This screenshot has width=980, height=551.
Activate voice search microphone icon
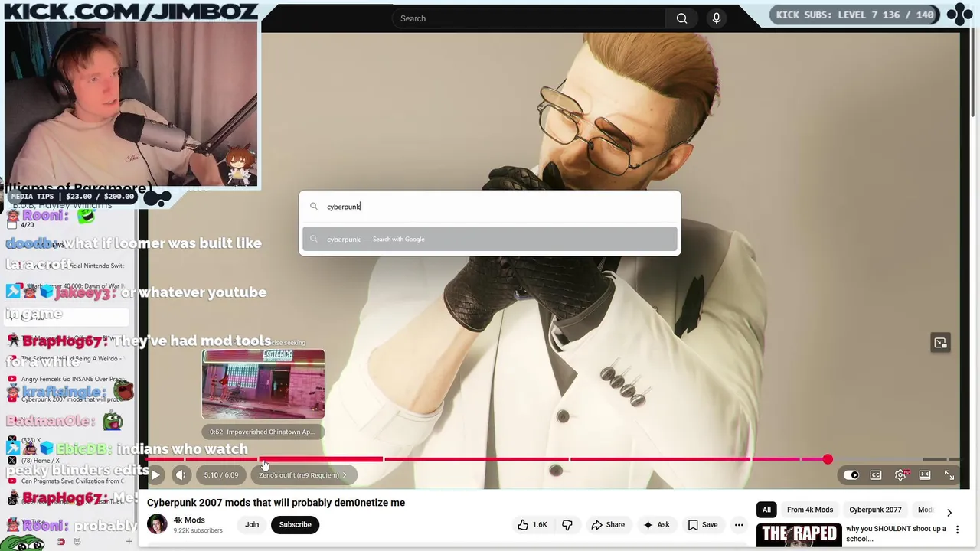tap(717, 18)
